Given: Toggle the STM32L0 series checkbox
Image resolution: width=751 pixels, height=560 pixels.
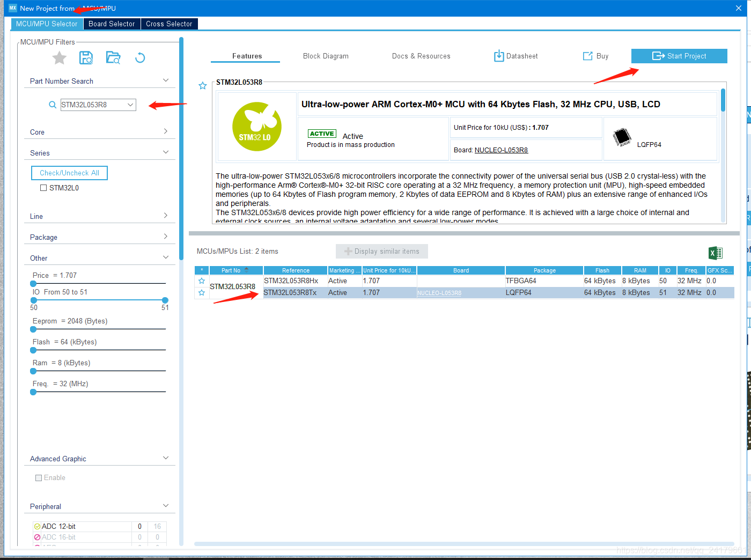Looking at the screenshot, I should click(43, 188).
